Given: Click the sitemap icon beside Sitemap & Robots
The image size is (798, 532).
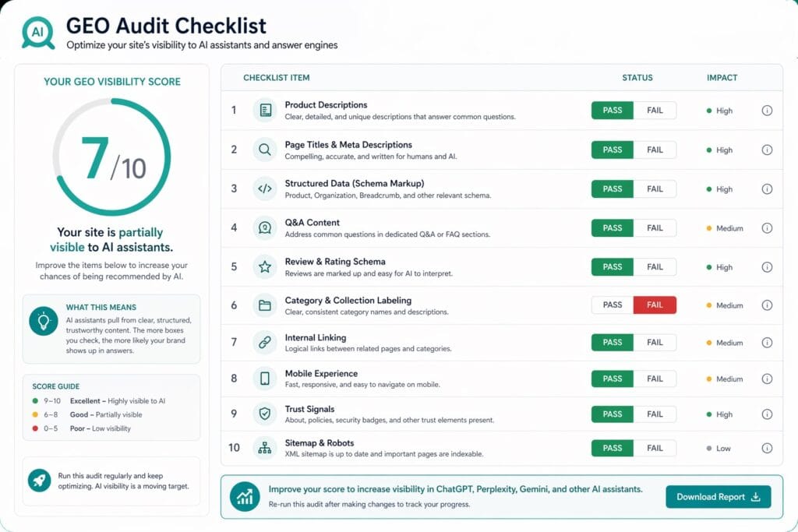Looking at the screenshot, I should [x=265, y=448].
